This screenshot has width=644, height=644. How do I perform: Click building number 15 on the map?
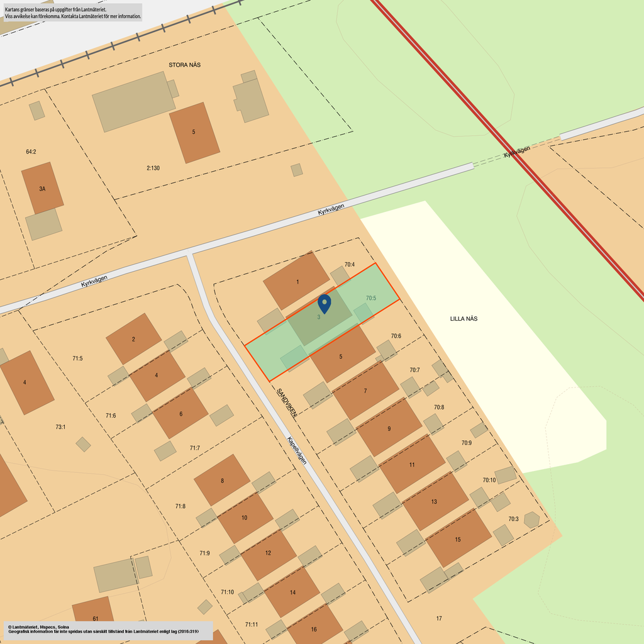(458, 539)
